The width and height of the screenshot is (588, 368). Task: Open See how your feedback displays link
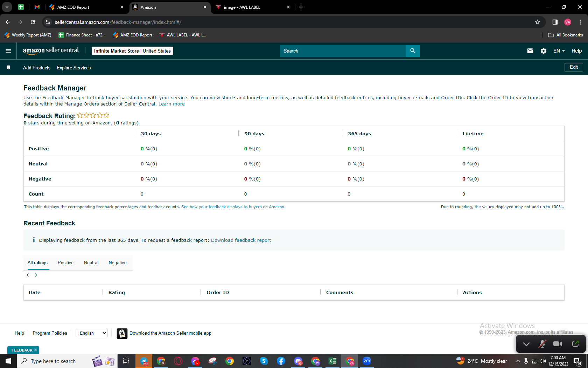click(x=233, y=207)
